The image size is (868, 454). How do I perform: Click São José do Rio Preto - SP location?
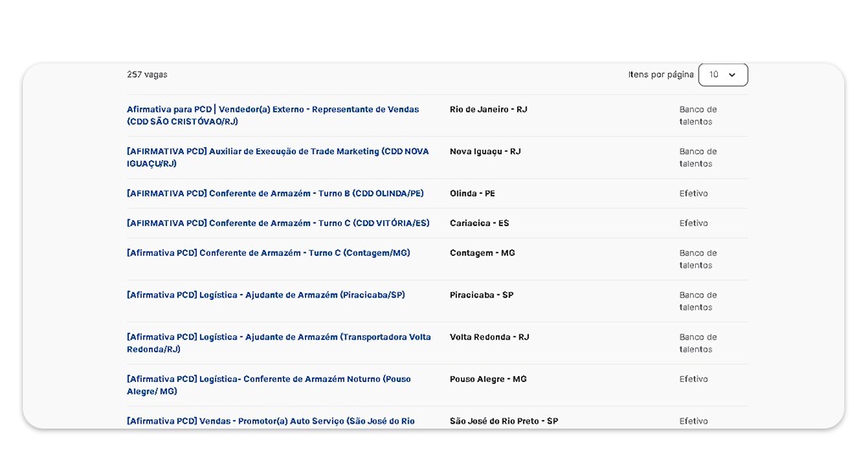click(504, 421)
